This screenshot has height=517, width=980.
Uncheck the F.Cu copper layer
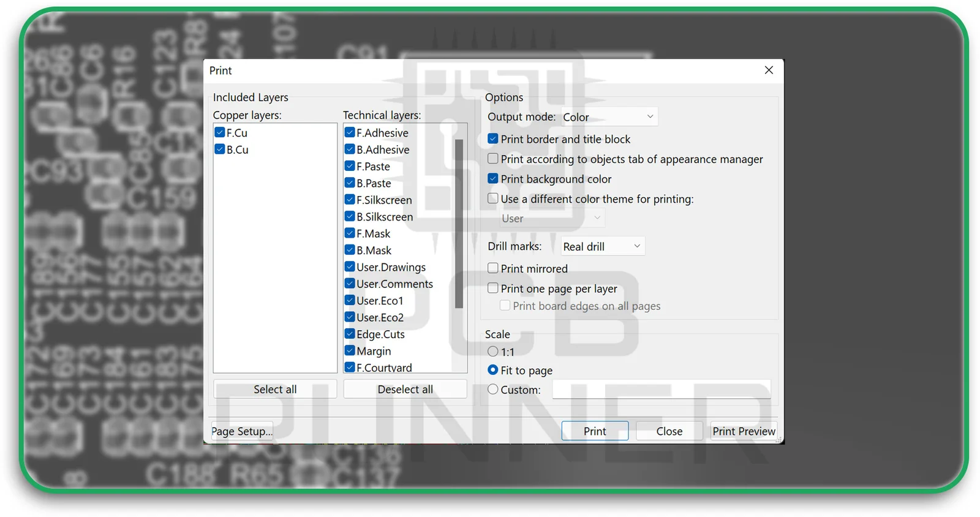220,132
